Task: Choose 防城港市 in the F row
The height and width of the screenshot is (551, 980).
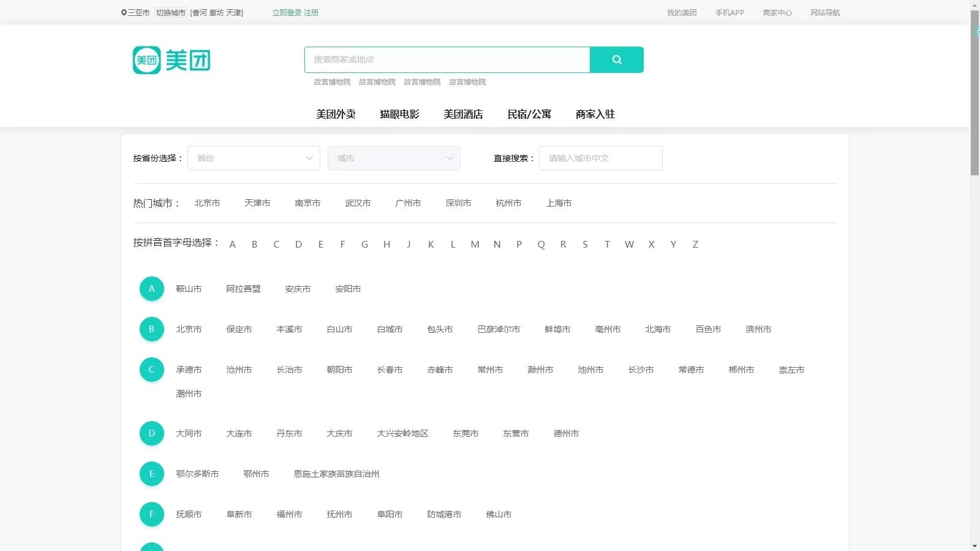Action: pyautogui.click(x=444, y=514)
